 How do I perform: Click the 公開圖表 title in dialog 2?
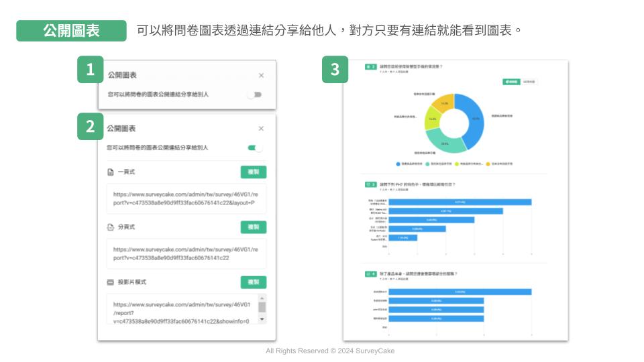click(x=121, y=129)
